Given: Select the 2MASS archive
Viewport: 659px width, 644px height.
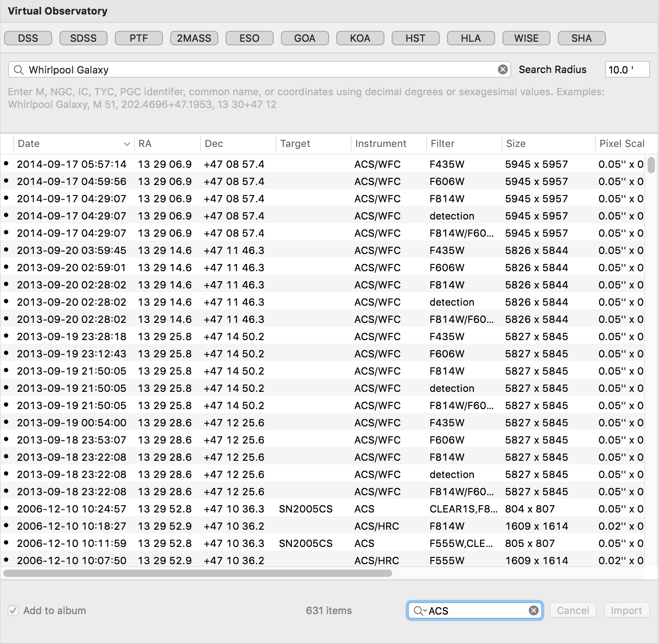Looking at the screenshot, I should tap(194, 38).
